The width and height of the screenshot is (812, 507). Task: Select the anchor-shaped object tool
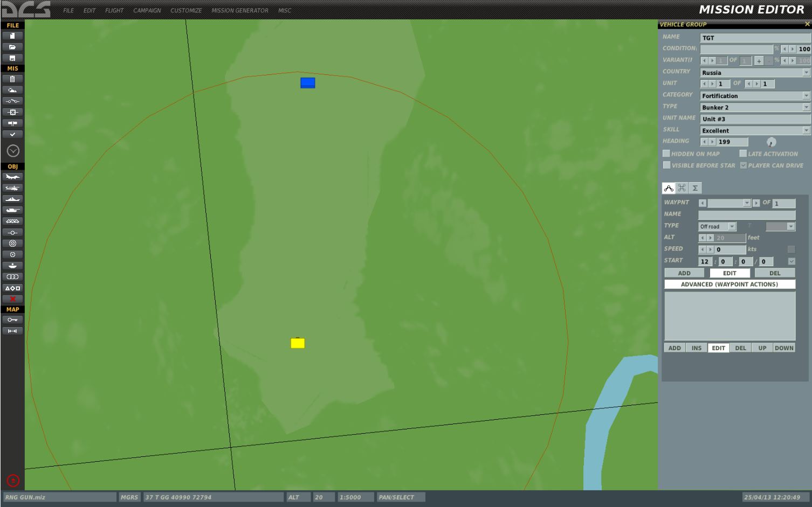pos(12,266)
